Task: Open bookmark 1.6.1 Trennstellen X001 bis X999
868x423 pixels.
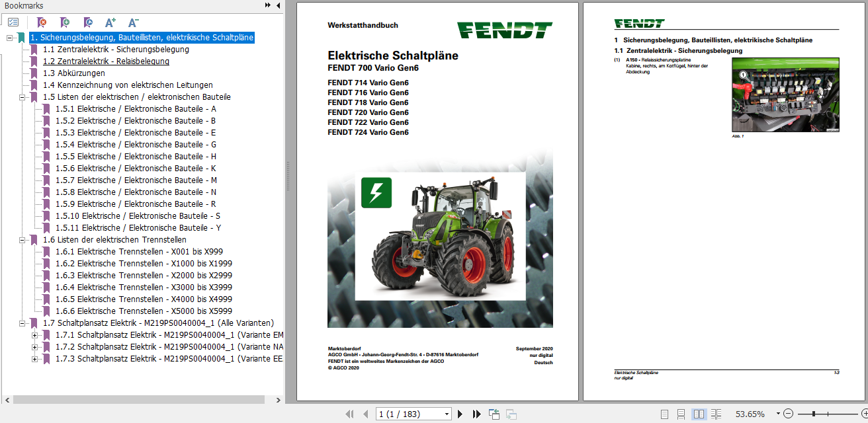Action: click(x=139, y=252)
